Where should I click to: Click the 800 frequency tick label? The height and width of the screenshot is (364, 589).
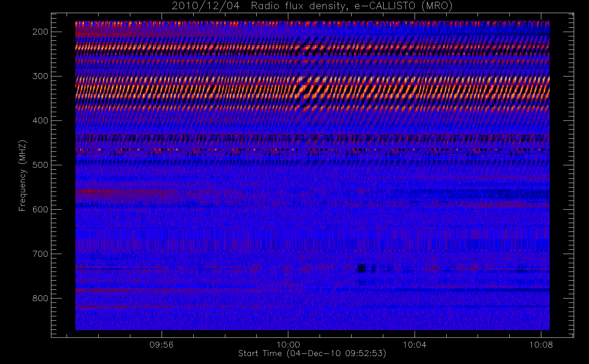click(40, 298)
